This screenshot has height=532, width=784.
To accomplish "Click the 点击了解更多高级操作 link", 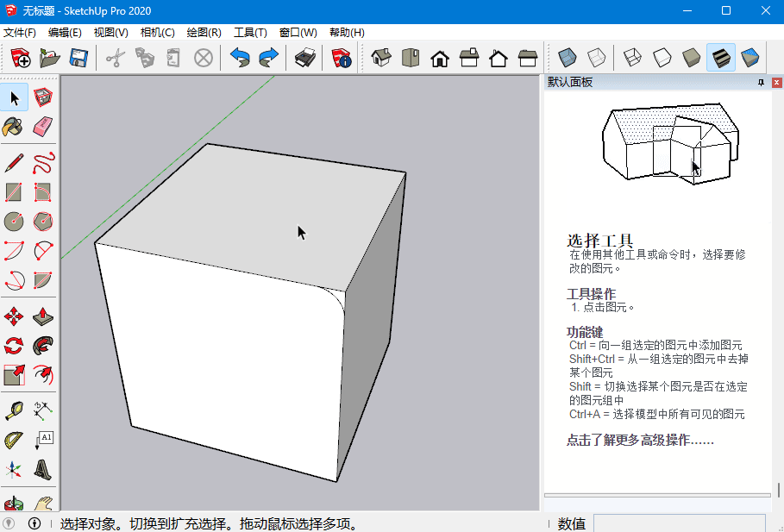I will [x=639, y=440].
